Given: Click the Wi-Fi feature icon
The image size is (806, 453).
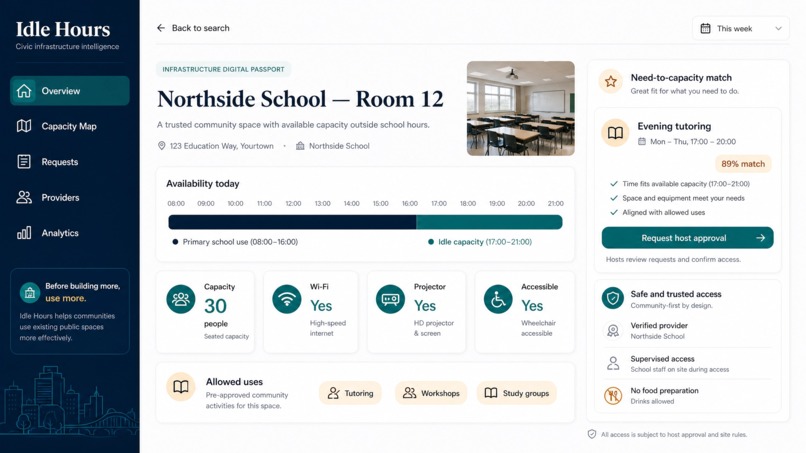Looking at the screenshot, I should point(286,299).
